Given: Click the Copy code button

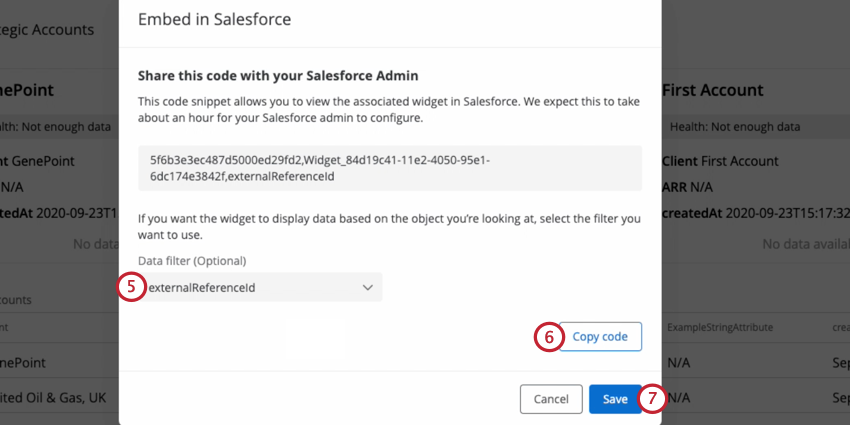Looking at the screenshot, I should coord(600,337).
